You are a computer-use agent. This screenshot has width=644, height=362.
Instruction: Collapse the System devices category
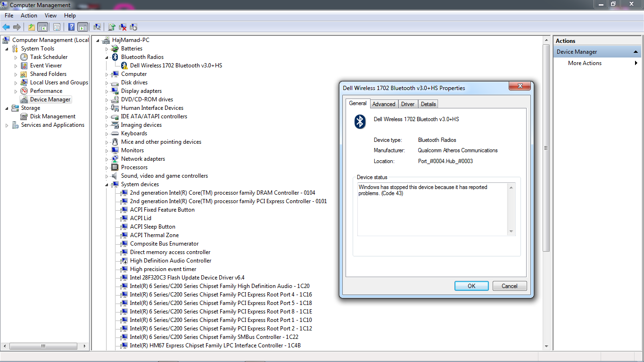point(107,184)
